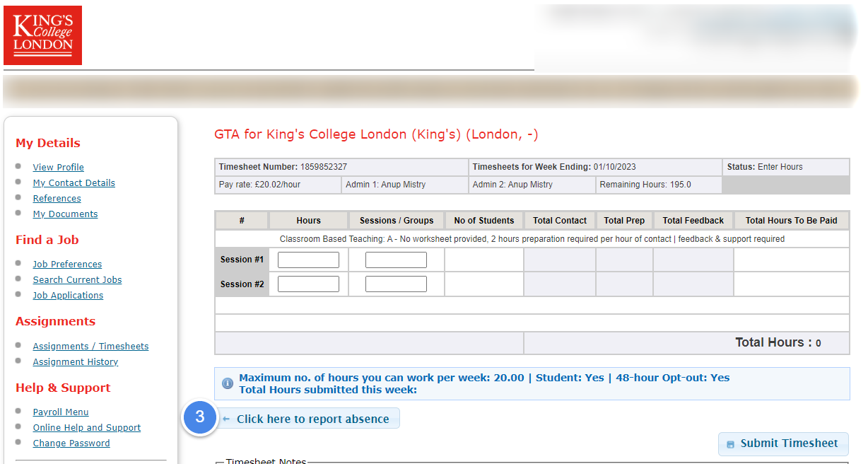The height and width of the screenshot is (464, 868).
Task: Click Classroom Based Teaching description row
Action: point(532,239)
